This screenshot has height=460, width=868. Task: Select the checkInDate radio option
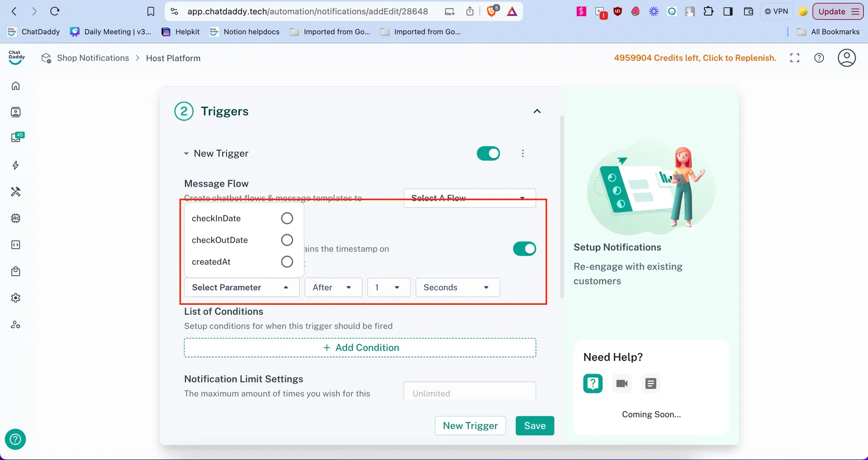coord(287,218)
